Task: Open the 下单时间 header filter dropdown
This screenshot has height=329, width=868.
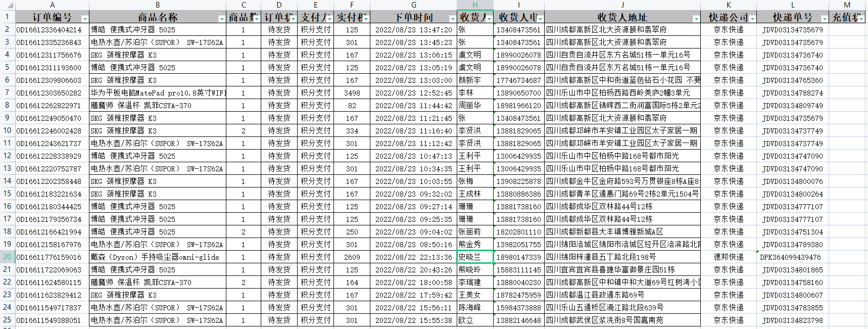Action: point(452,19)
